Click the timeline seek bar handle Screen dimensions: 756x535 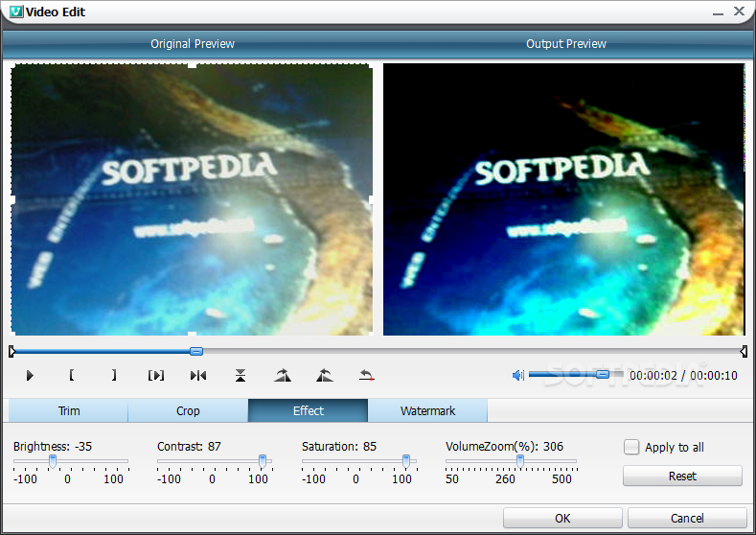tap(196, 351)
